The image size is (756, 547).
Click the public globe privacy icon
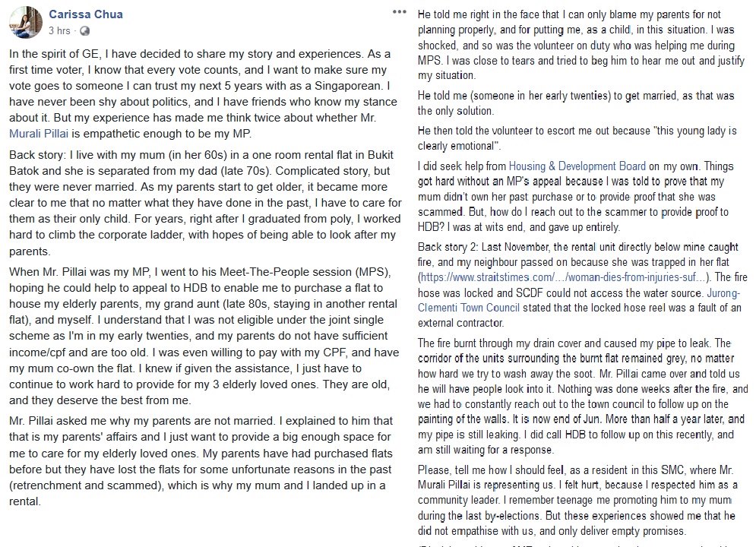point(84,31)
